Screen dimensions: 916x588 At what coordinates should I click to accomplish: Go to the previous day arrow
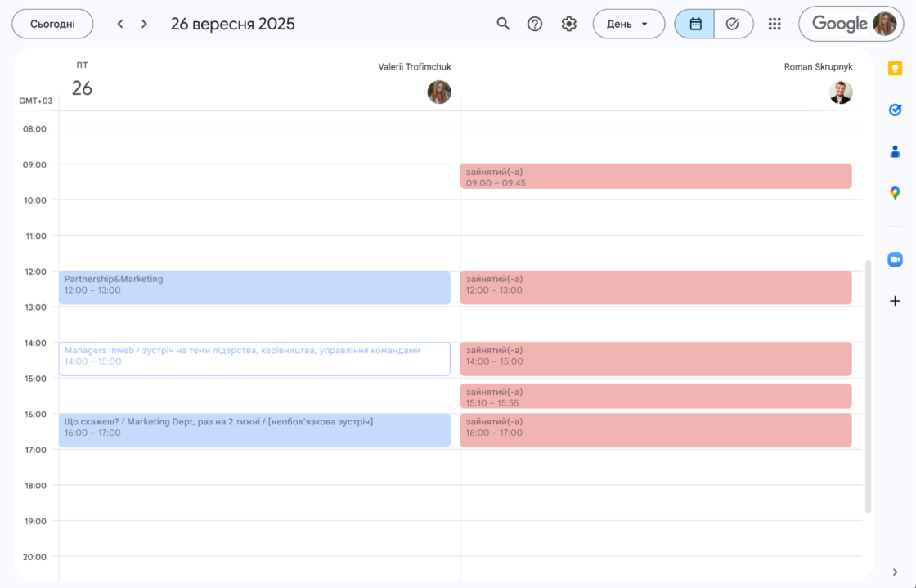click(x=120, y=24)
